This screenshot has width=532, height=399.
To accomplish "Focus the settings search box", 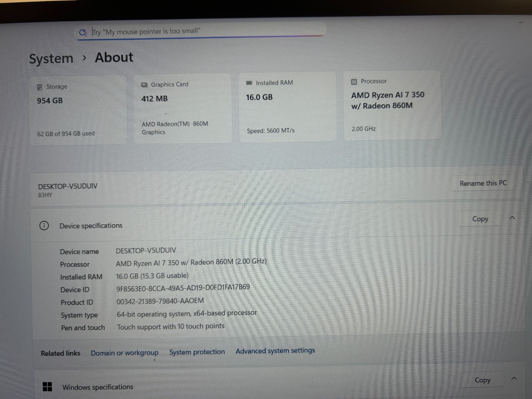I will [201, 32].
